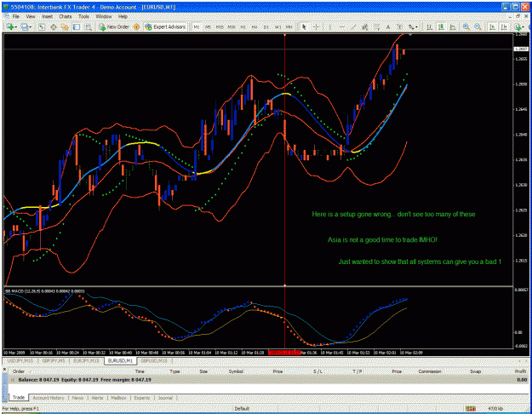Select the Text Label tool (T icon)
532x414 pixels.
tap(400, 26)
